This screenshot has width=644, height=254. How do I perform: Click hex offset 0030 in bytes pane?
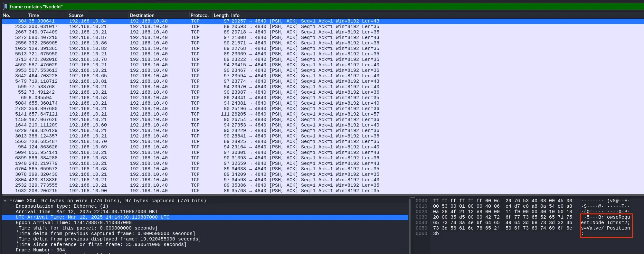[421, 217]
